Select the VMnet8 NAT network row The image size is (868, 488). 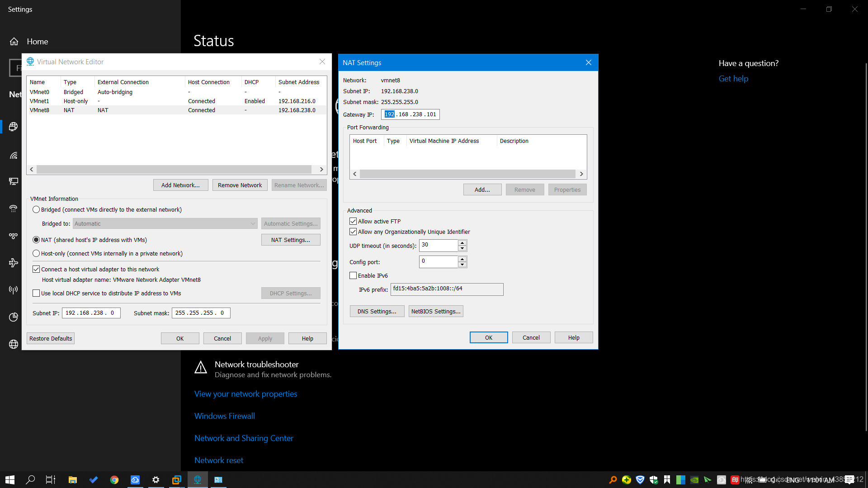pos(176,110)
